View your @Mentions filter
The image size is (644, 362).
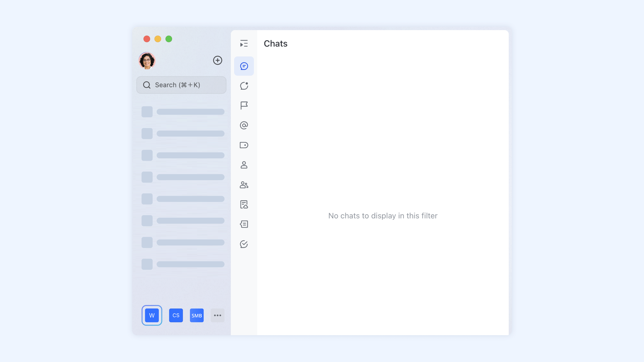[x=244, y=125]
